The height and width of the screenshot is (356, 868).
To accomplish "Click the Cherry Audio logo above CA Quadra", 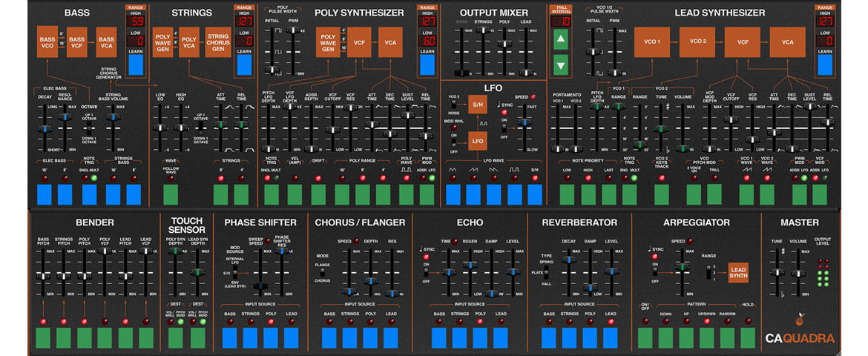I will 799,320.
